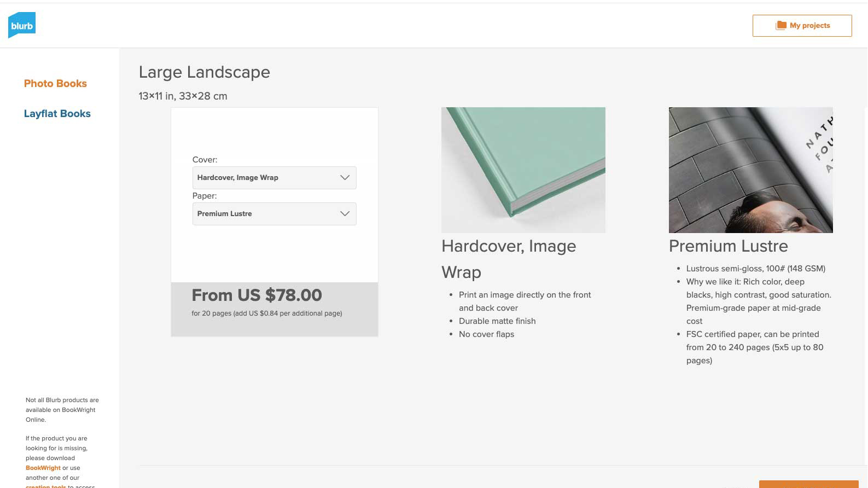
Task: Click the Large Landscape heading
Action: [x=204, y=72]
